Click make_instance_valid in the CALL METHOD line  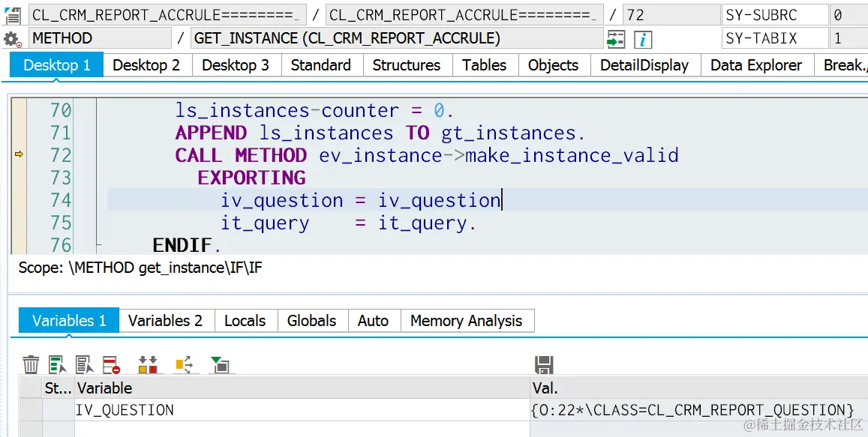click(x=572, y=155)
